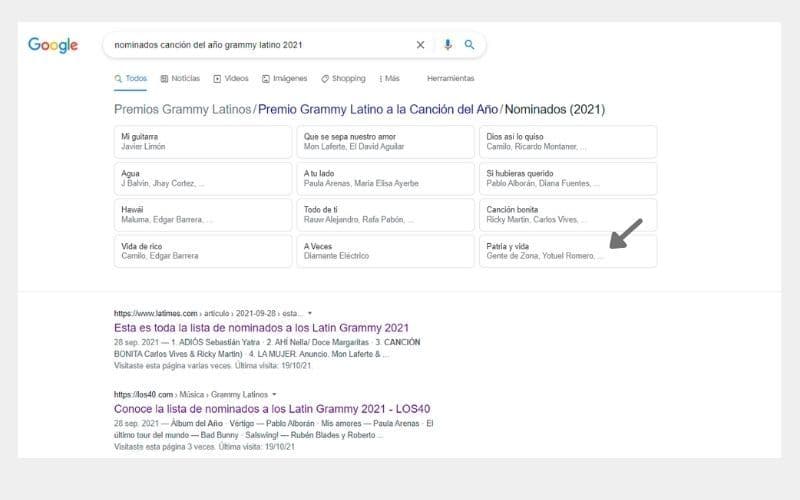The image size is (800, 500).
Task: Switch to the Noticias tab
Action: point(180,79)
